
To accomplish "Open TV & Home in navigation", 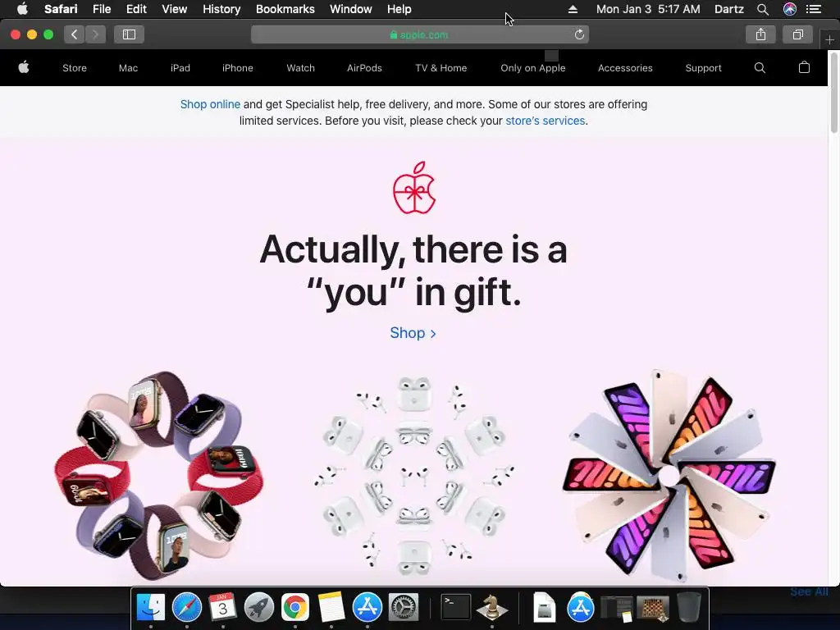I will [441, 68].
